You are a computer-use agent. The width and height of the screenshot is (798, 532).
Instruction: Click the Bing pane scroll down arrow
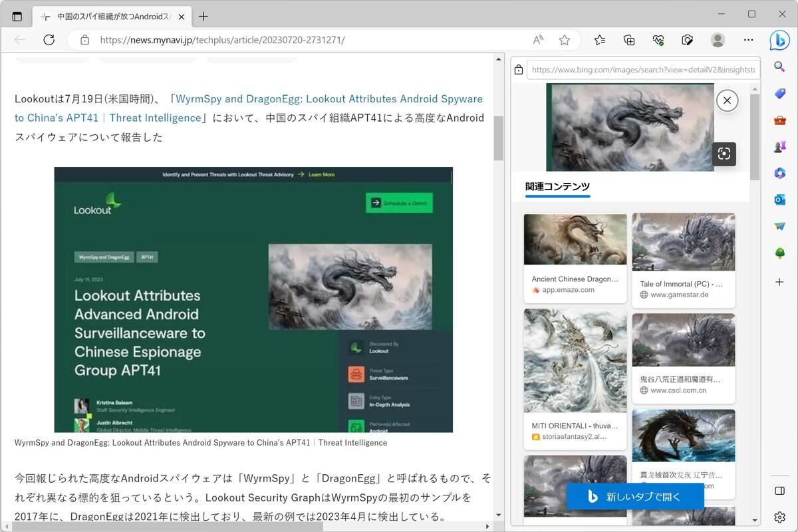pos(755,520)
